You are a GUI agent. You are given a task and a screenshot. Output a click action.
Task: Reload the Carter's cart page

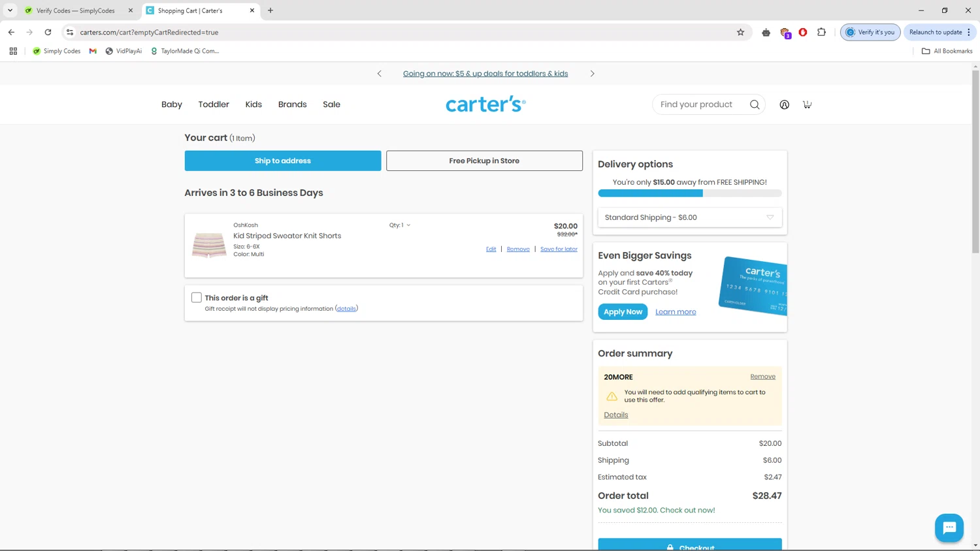click(48, 32)
